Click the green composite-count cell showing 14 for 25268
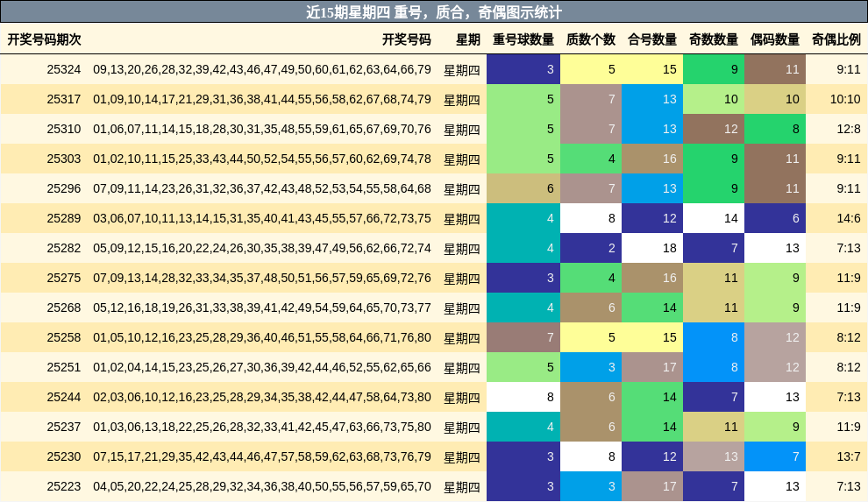 pyautogui.click(x=652, y=308)
